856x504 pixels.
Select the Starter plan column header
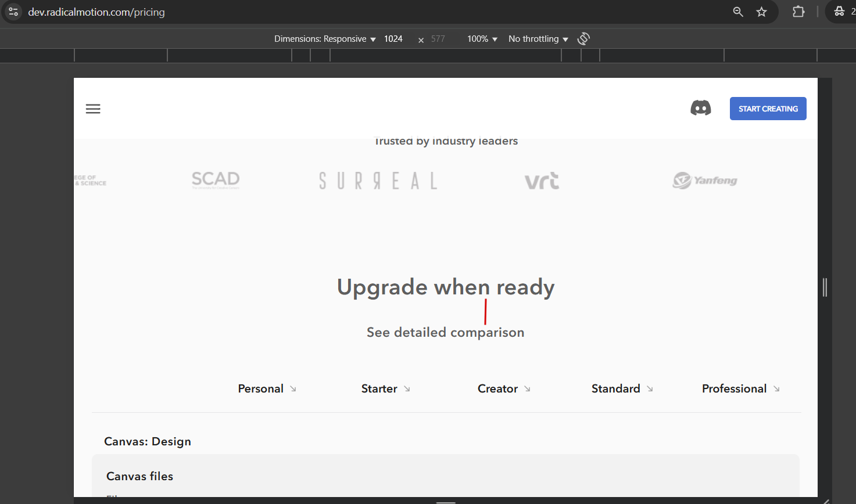coord(379,388)
